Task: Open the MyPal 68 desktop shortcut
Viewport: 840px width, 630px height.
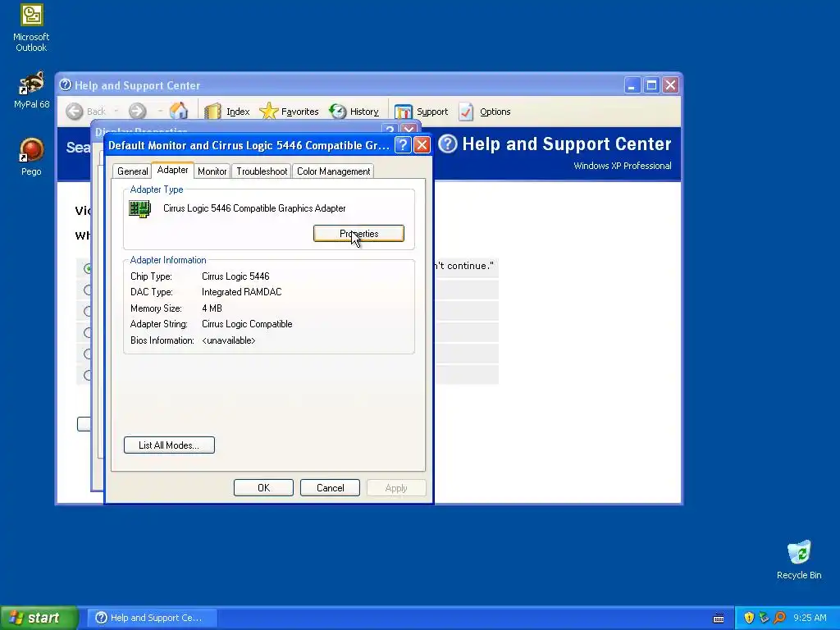Action: click(31, 90)
